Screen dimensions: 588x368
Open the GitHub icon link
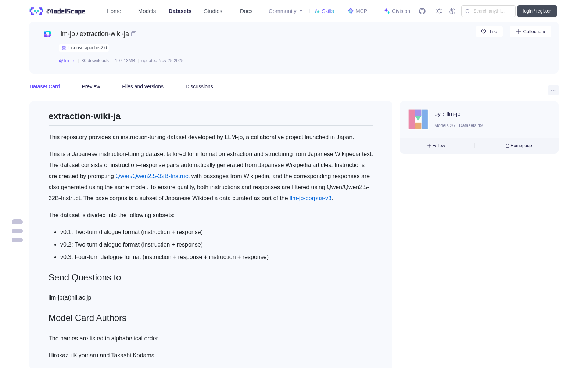[422, 11]
